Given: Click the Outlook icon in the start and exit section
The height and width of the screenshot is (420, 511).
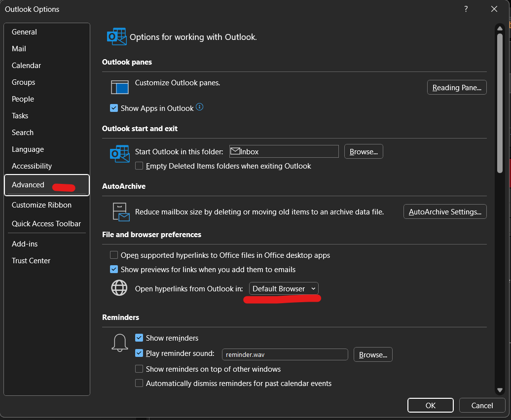Looking at the screenshot, I should click(x=119, y=154).
